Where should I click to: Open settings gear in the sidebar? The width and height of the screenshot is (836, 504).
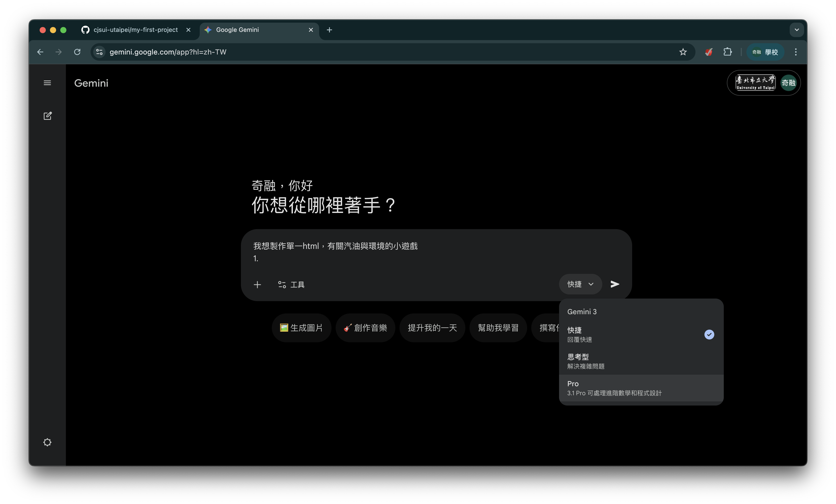point(47,442)
